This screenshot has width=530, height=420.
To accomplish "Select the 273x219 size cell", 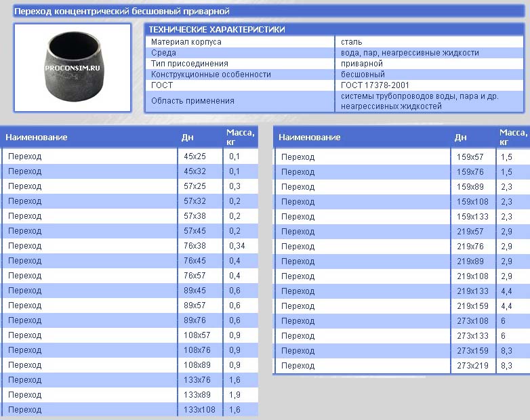I will 472,366.
